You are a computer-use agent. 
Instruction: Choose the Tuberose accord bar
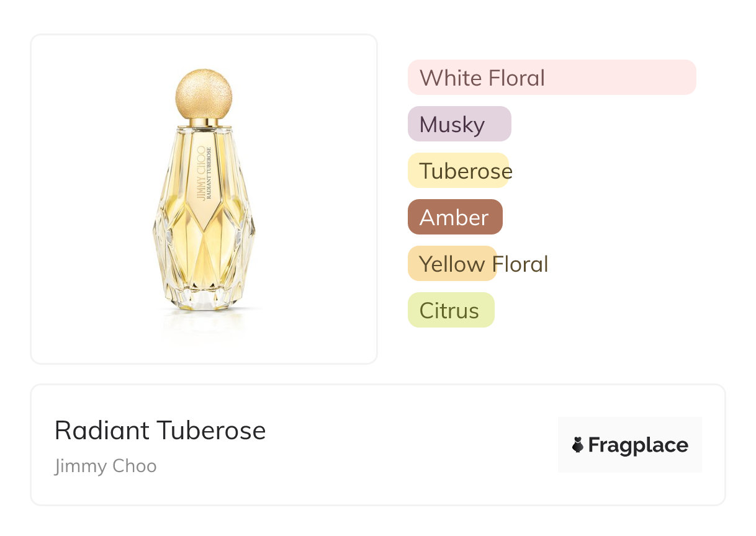[x=458, y=171]
